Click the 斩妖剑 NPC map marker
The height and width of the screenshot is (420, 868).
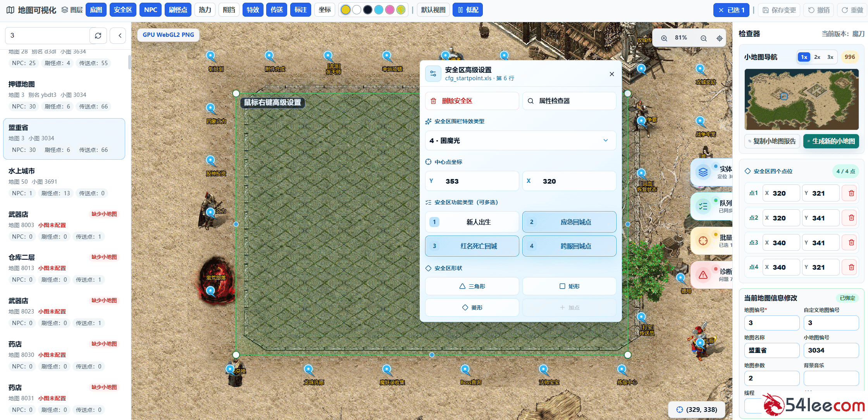point(211,57)
